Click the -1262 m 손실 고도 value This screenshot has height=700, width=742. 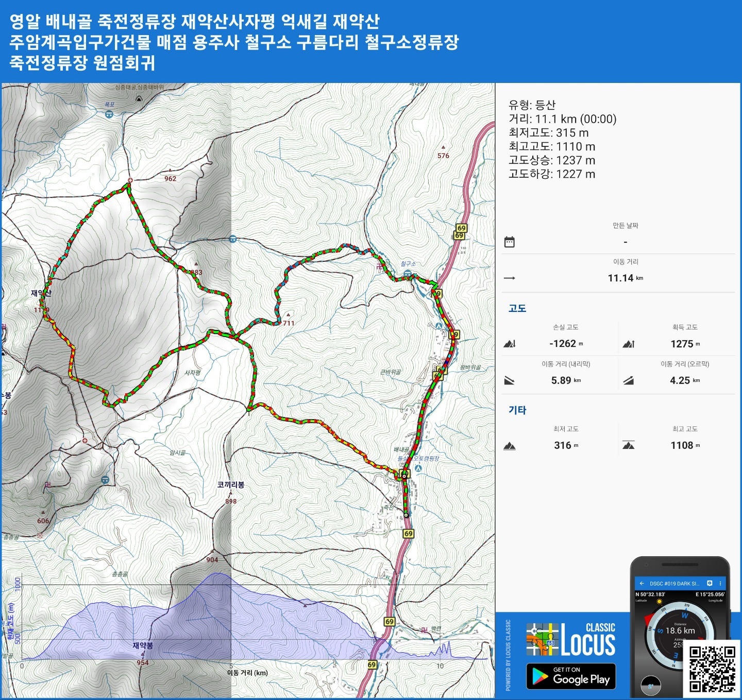[x=566, y=344]
